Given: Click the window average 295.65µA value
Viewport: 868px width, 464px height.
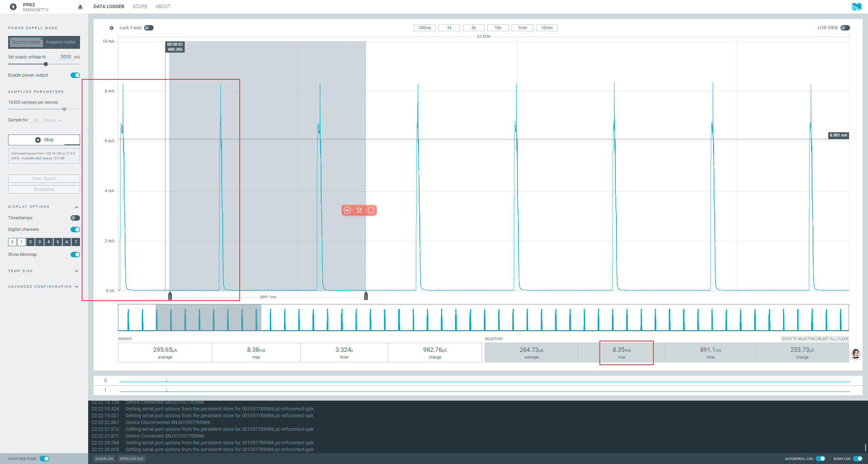Looking at the screenshot, I should 165,350.
